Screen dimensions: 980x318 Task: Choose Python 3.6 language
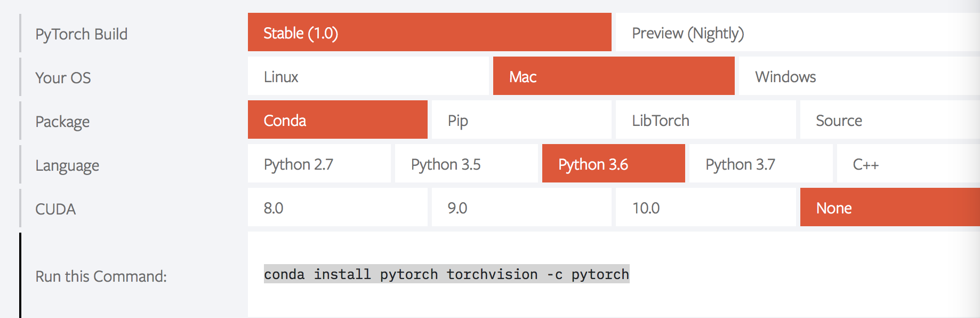(613, 163)
